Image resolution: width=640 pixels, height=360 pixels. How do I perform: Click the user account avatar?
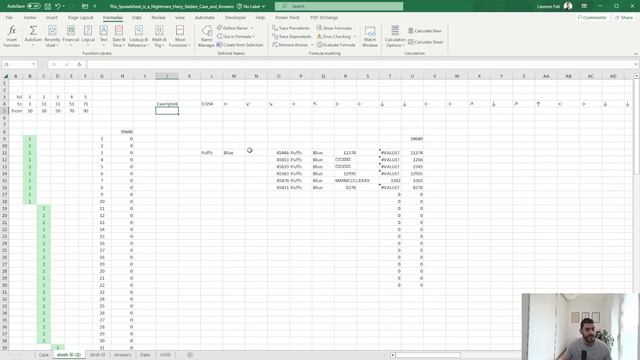(568, 6)
